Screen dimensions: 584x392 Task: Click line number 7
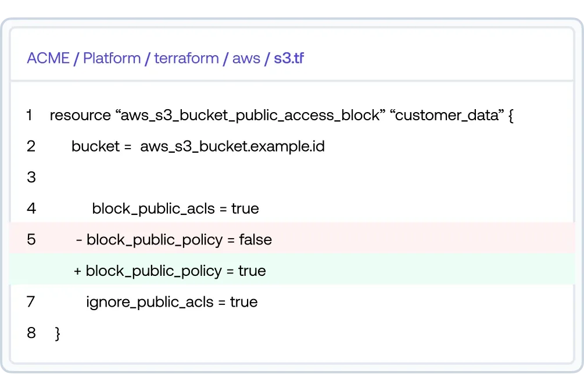click(31, 302)
